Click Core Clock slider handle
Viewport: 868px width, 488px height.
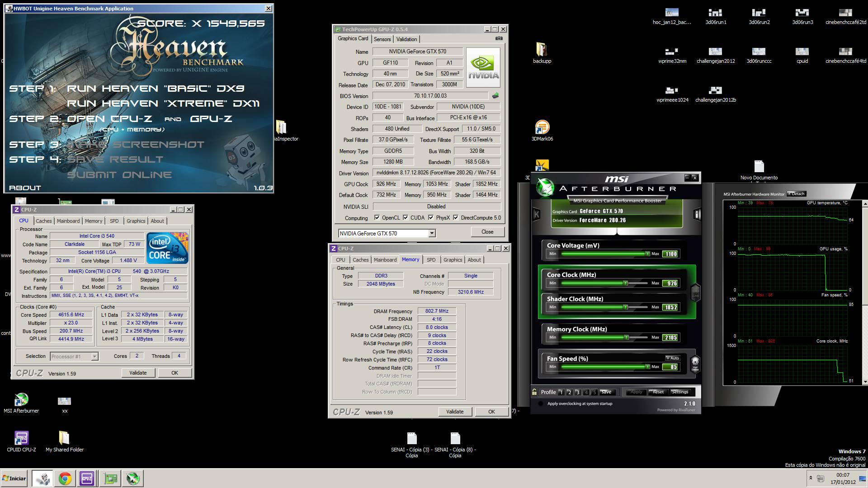coord(626,283)
